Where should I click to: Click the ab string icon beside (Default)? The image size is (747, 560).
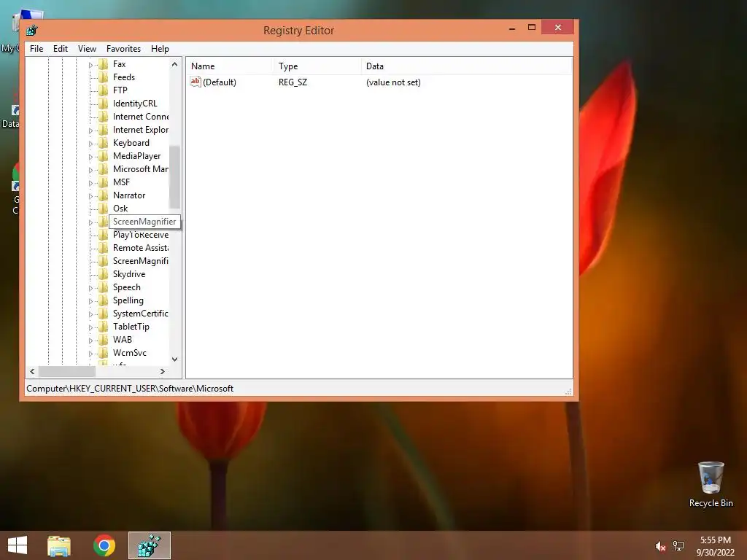pos(196,82)
